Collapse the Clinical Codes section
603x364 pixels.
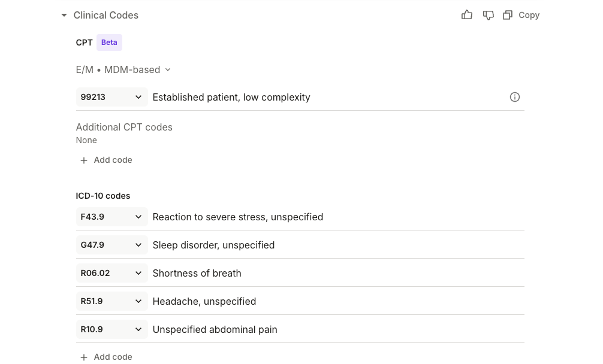pyautogui.click(x=64, y=16)
